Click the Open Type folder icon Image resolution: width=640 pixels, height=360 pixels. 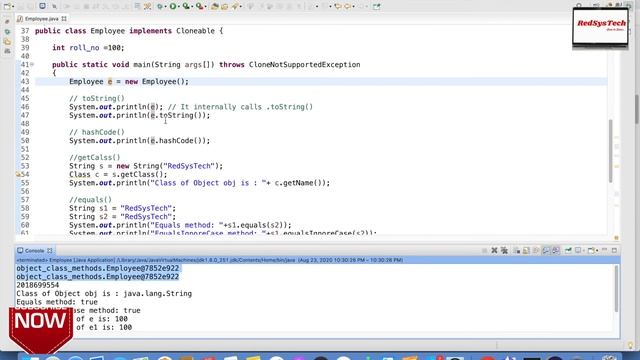pos(215,6)
